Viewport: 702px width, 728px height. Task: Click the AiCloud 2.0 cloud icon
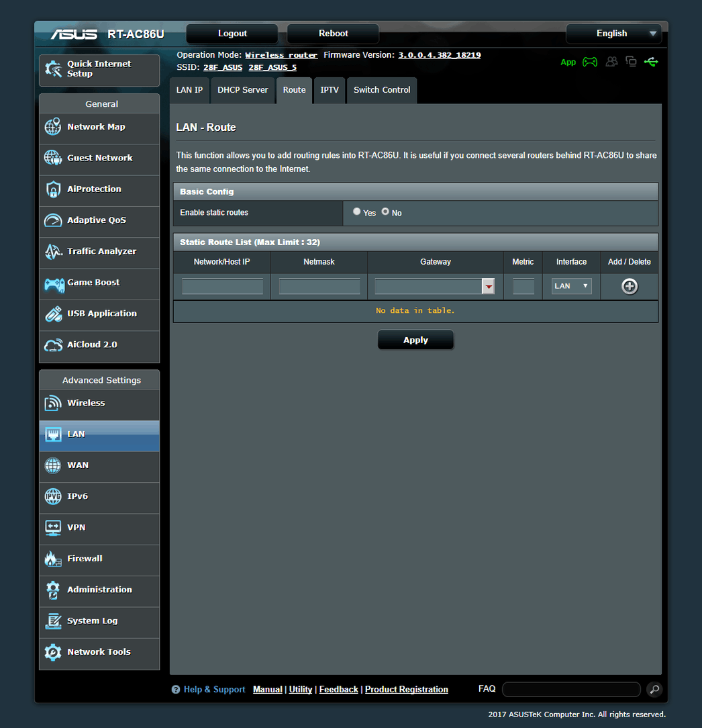click(53, 345)
